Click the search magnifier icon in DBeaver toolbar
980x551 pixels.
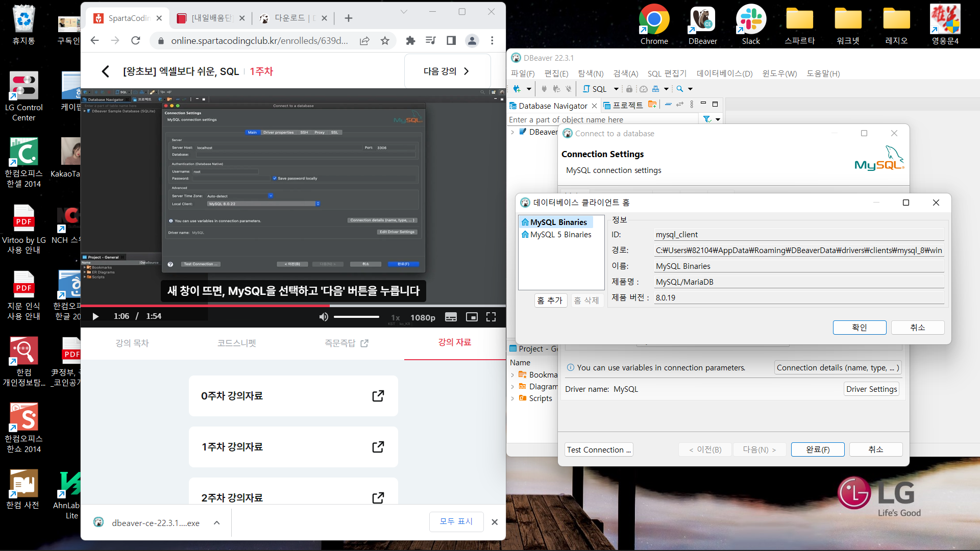click(x=679, y=89)
